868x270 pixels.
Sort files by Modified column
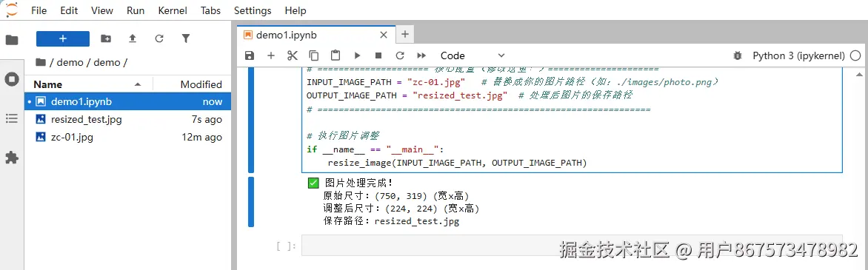pos(192,84)
